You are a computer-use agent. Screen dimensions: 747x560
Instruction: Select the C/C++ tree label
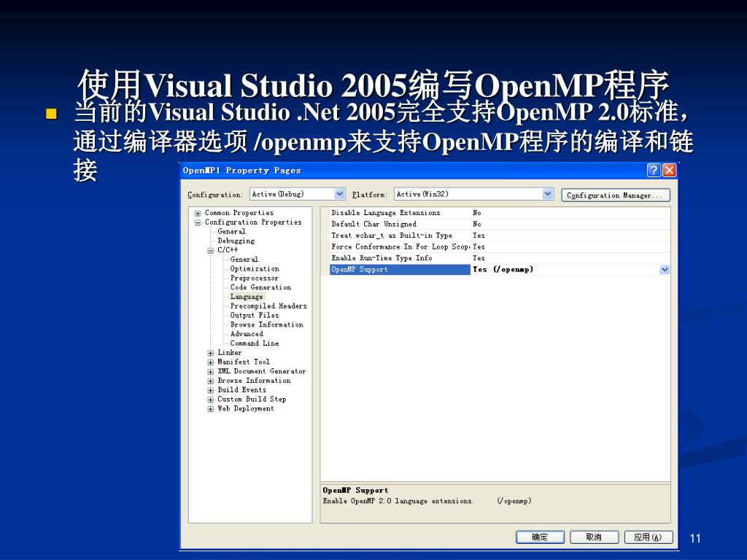tap(228, 250)
